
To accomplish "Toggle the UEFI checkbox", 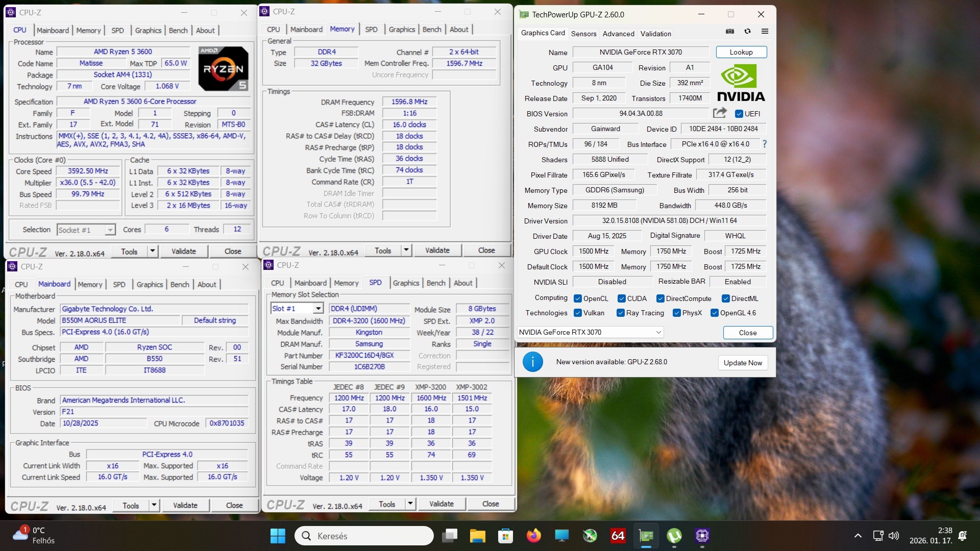I will pos(739,114).
